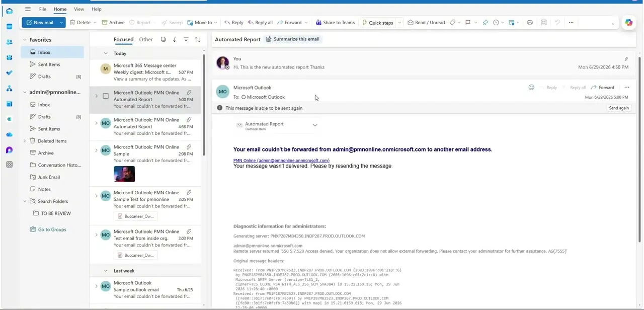Click the Sort arrows icon in message list
This screenshot has width=644, height=310.
[197, 39]
